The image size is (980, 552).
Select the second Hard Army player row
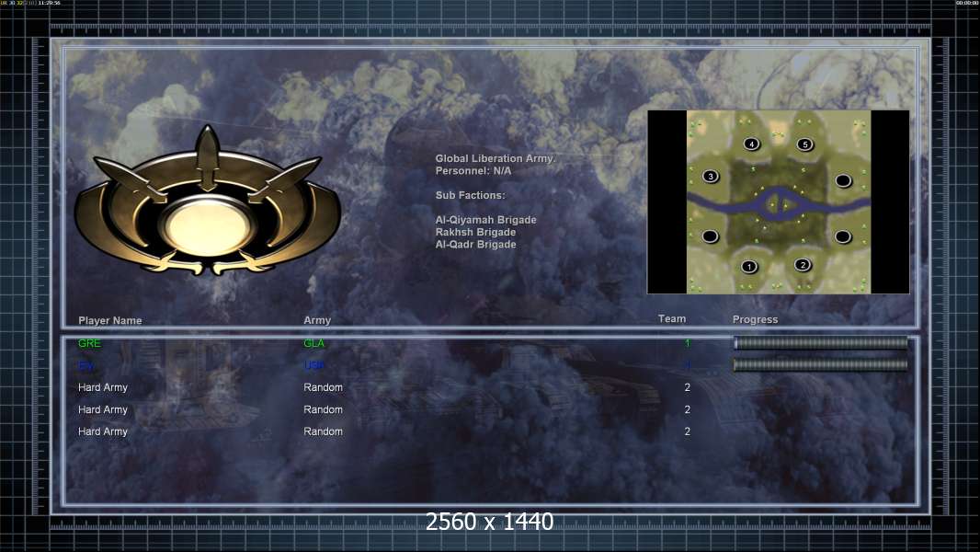coord(102,409)
